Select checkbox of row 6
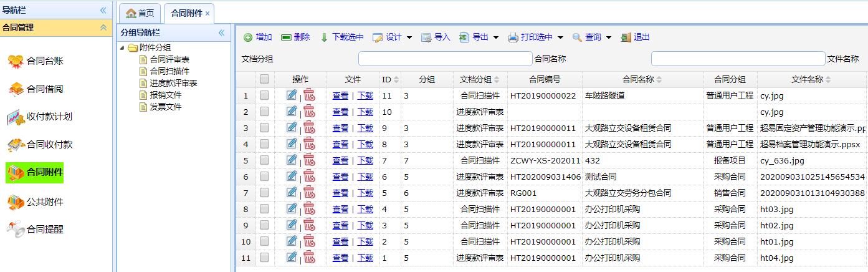The height and width of the screenshot is (272, 868). (x=265, y=177)
